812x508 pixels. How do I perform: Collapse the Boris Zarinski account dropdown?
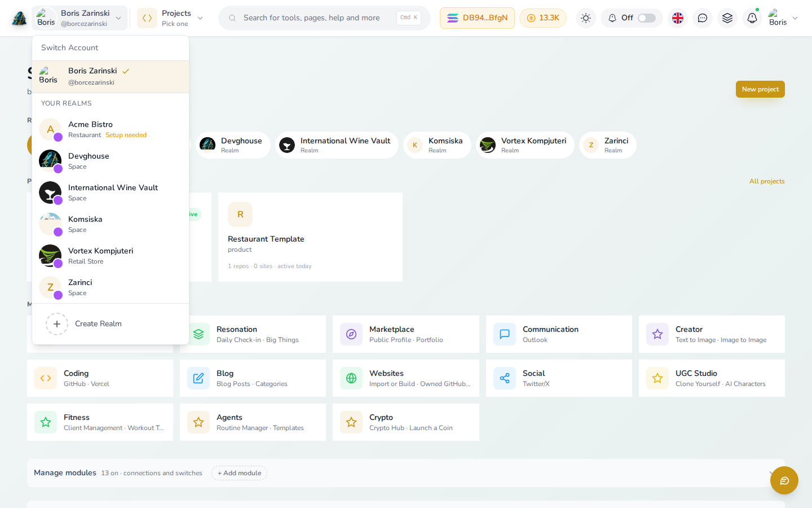tap(80, 18)
